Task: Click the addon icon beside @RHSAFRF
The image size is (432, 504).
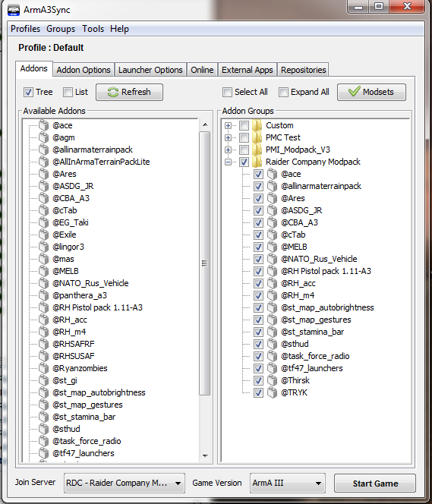Action: (x=44, y=344)
